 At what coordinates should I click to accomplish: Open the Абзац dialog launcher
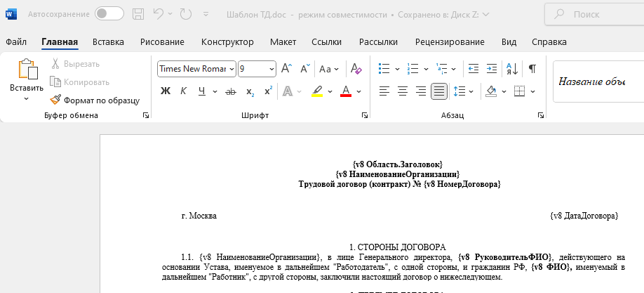click(x=541, y=116)
